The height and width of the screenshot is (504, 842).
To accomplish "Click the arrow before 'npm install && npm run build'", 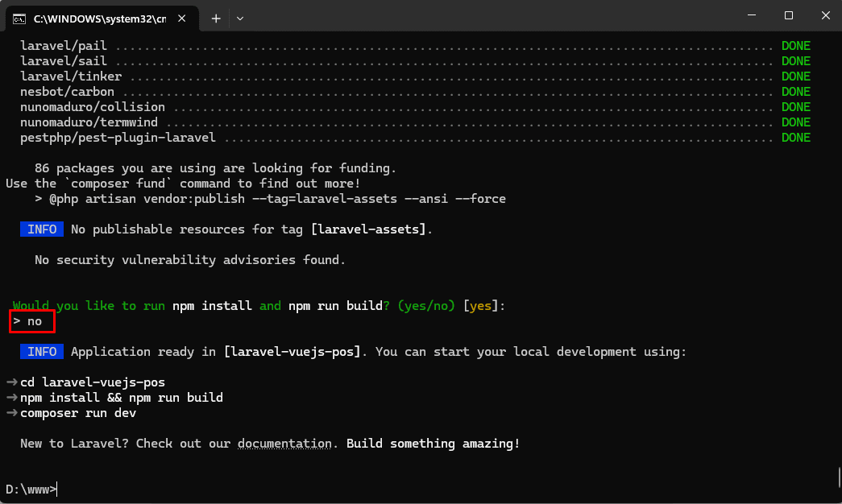I will pyautogui.click(x=11, y=398).
